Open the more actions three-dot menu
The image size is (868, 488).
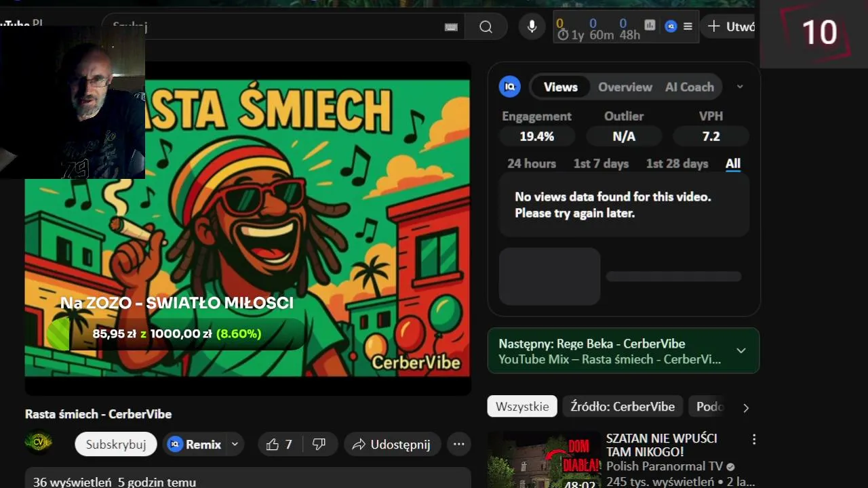459,445
